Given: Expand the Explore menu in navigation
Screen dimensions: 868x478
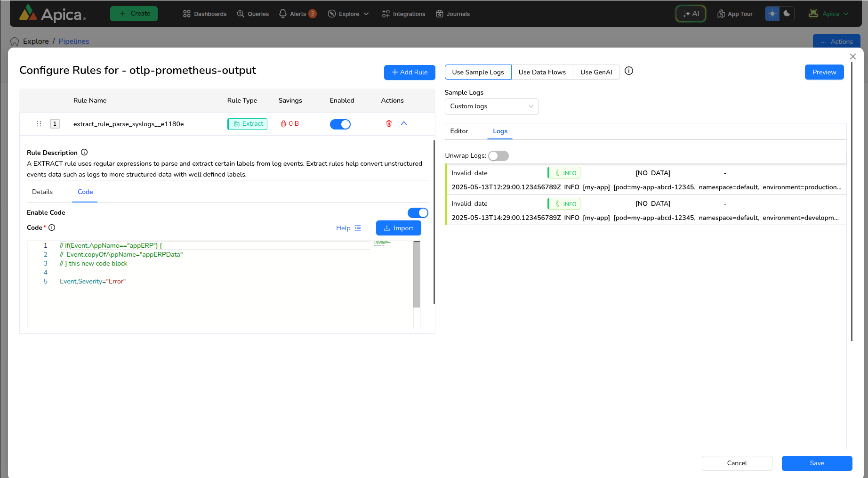Looking at the screenshot, I should coord(349,14).
